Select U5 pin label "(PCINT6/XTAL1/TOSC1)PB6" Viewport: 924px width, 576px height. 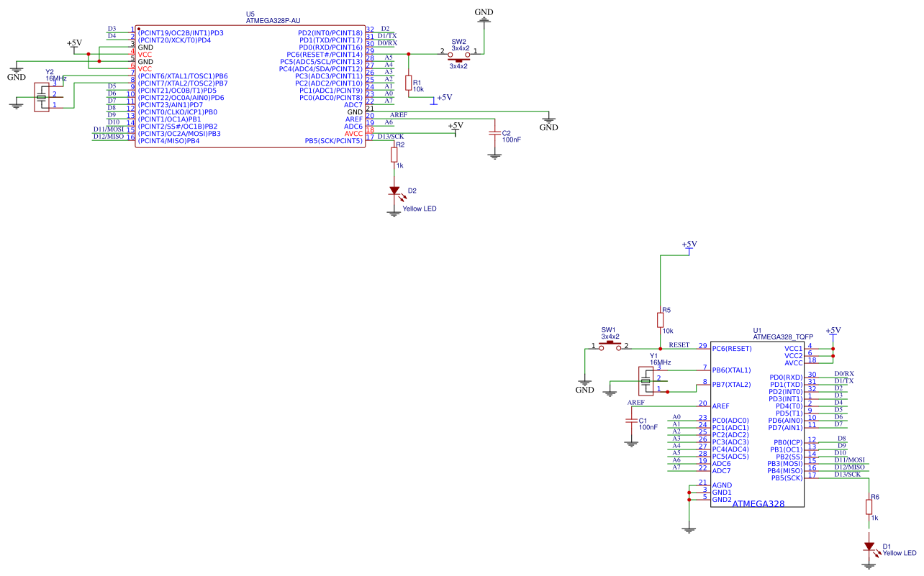point(183,76)
